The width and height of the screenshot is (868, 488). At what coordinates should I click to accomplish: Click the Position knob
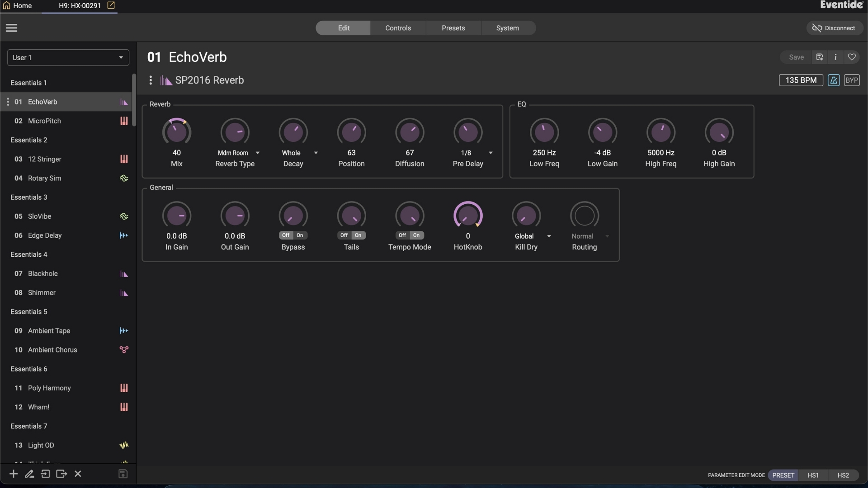(351, 132)
